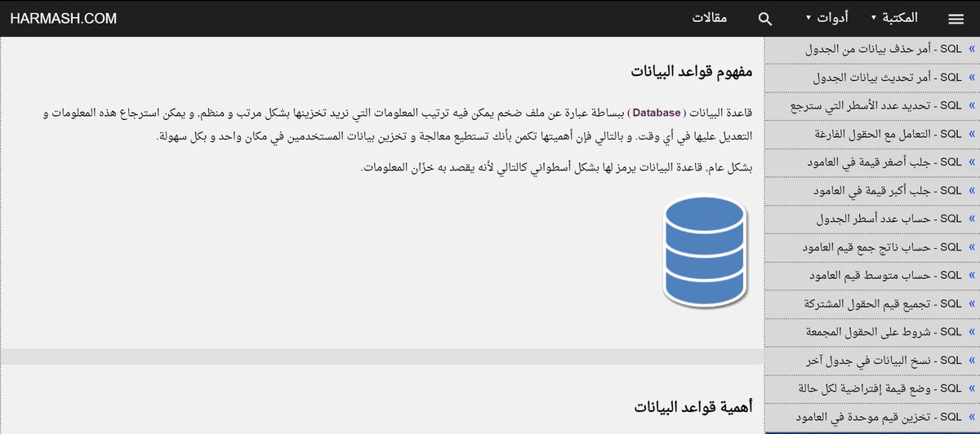980x434 pixels.
Task: Open SQL - جلب أصغر قيمة في العامود
Action: [872, 162]
